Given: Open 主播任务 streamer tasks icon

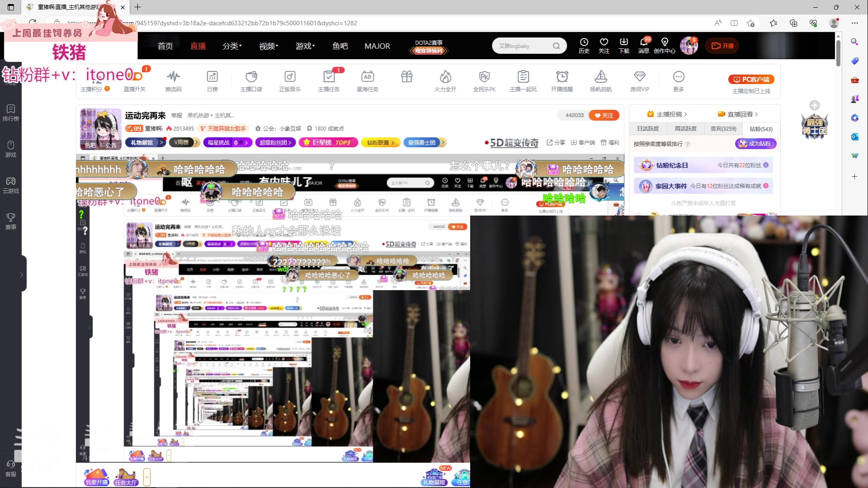Looking at the screenshot, I should pyautogui.click(x=329, y=77).
